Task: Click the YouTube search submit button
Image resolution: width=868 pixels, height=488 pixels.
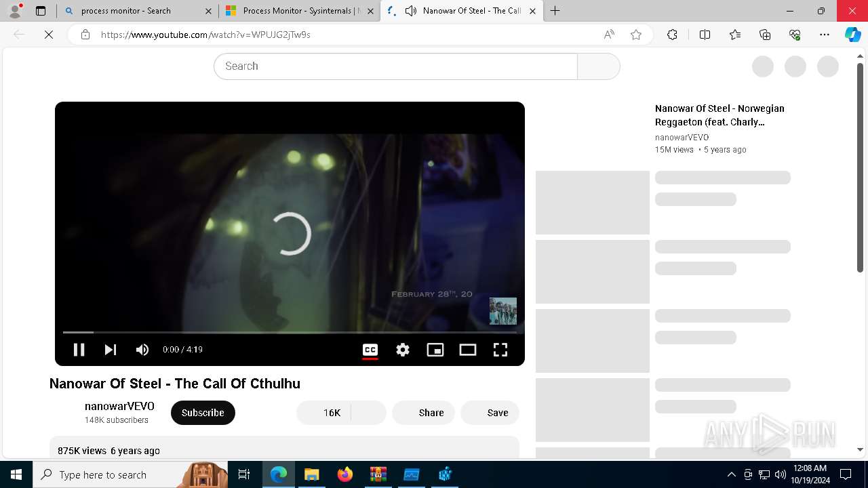Action: [598, 66]
